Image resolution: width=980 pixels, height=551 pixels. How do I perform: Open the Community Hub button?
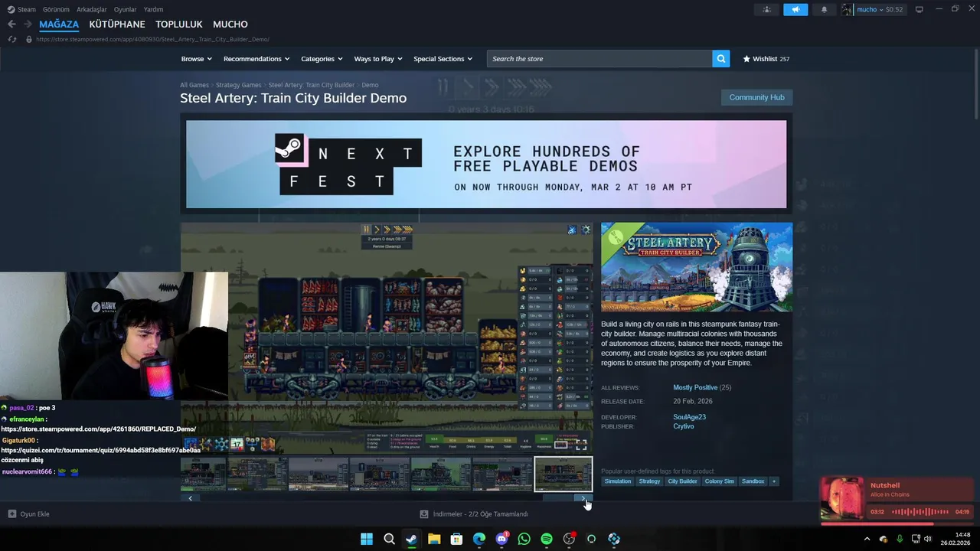pyautogui.click(x=756, y=97)
